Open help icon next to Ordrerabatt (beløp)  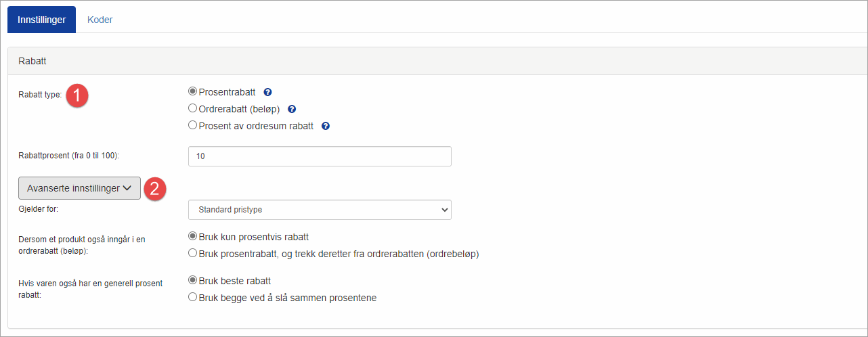coord(292,109)
